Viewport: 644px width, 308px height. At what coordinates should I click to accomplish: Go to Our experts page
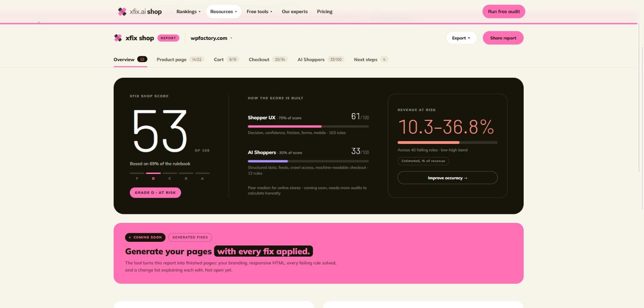(x=294, y=12)
